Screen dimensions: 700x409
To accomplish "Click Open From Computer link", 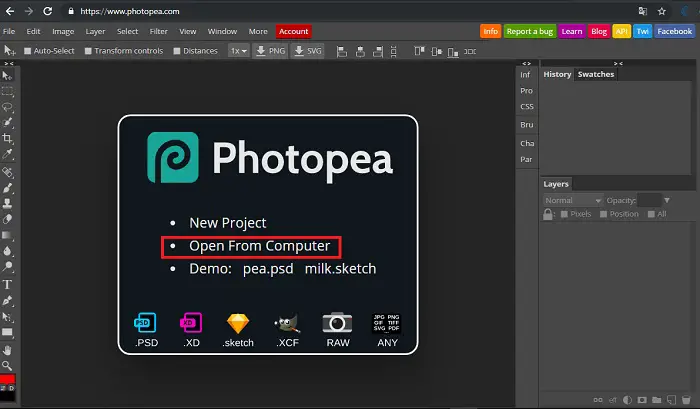I will click(259, 246).
